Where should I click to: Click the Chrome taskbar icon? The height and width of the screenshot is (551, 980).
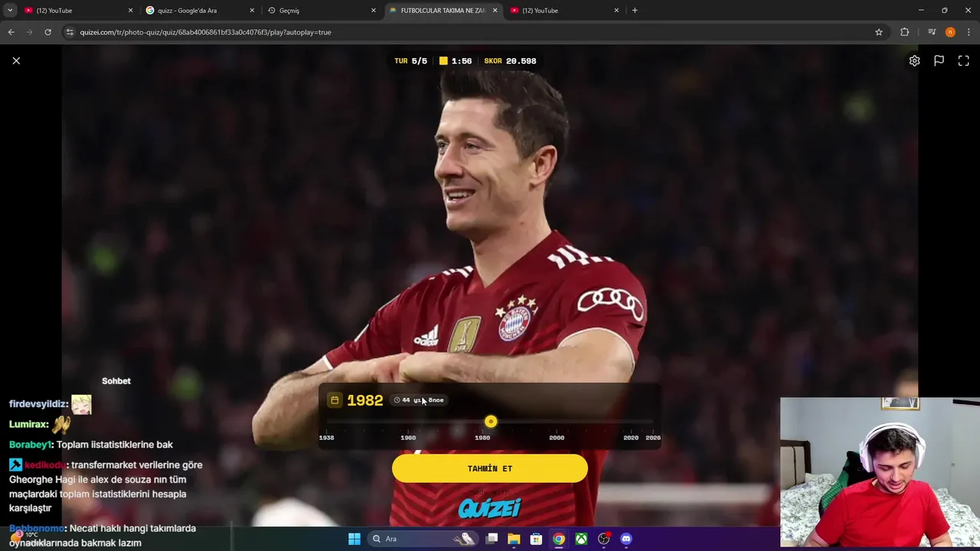click(559, 539)
